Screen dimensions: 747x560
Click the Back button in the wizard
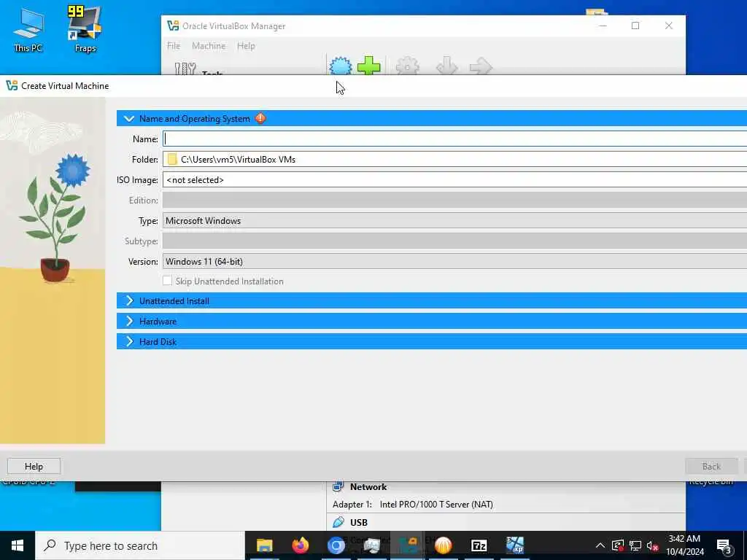[x=711, y=466]
